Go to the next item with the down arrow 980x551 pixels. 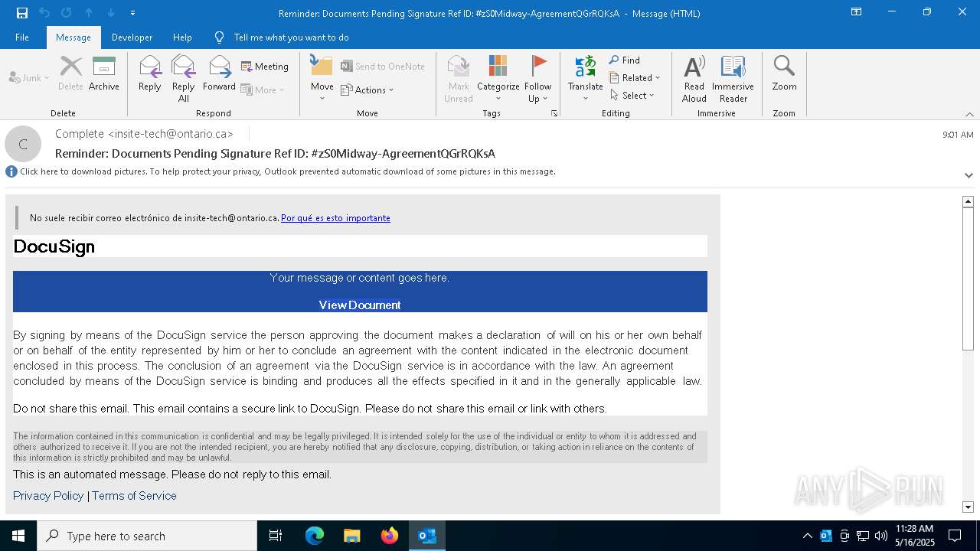[x=111, y=13]
